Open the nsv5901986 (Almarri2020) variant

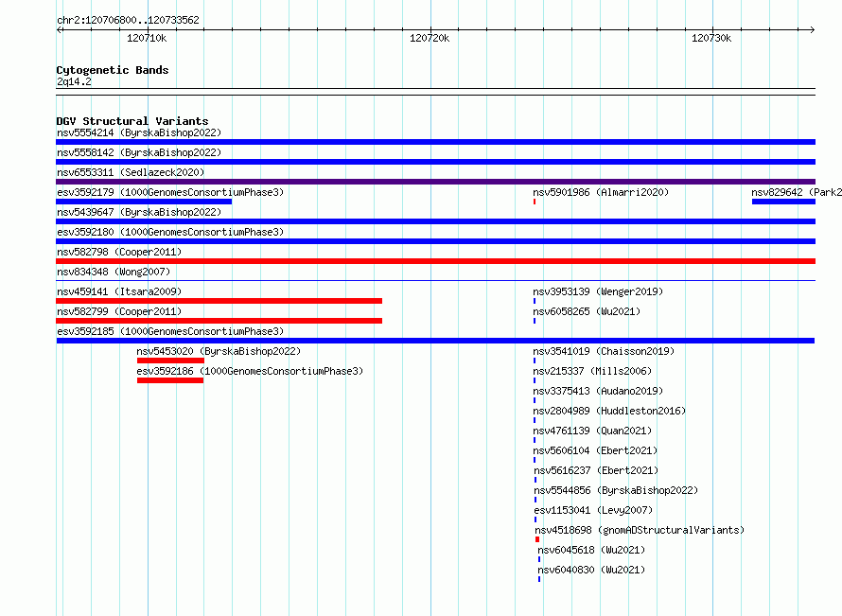[601, 192]
